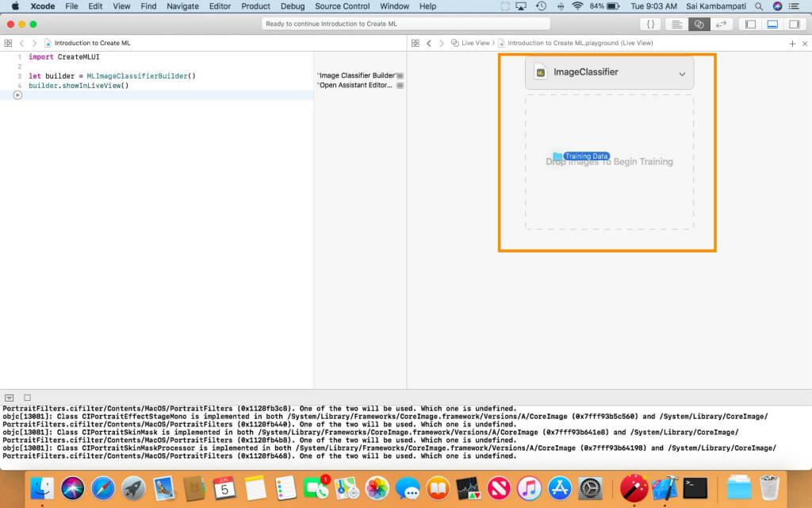The width and height of the screenshot is (812, 508).
Task: Toggle the Utilities inspector panel visibility
Action: (796, 25)
